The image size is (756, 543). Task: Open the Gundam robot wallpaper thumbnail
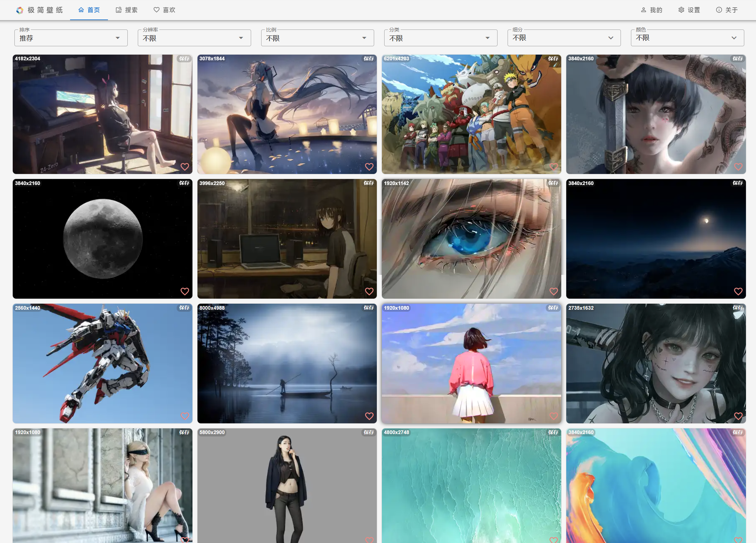[103, 363]
